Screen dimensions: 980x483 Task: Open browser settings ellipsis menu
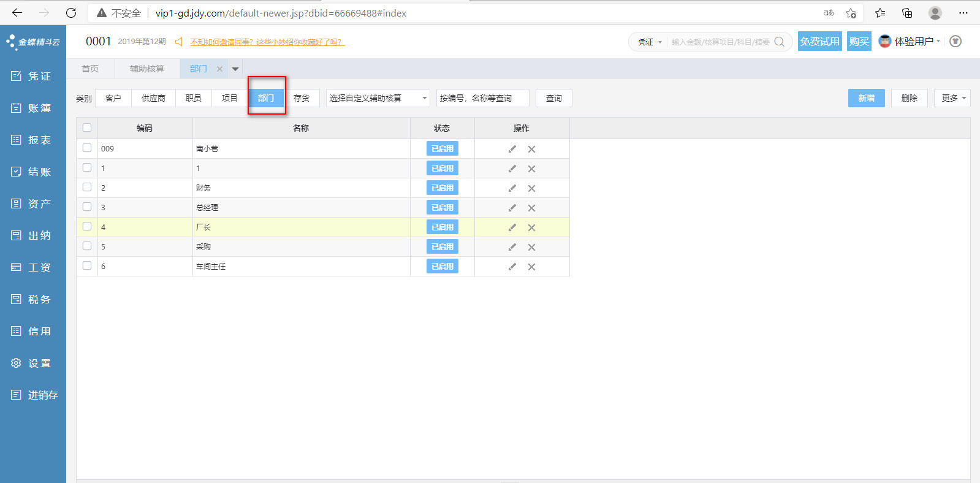[x=963, y=13]
